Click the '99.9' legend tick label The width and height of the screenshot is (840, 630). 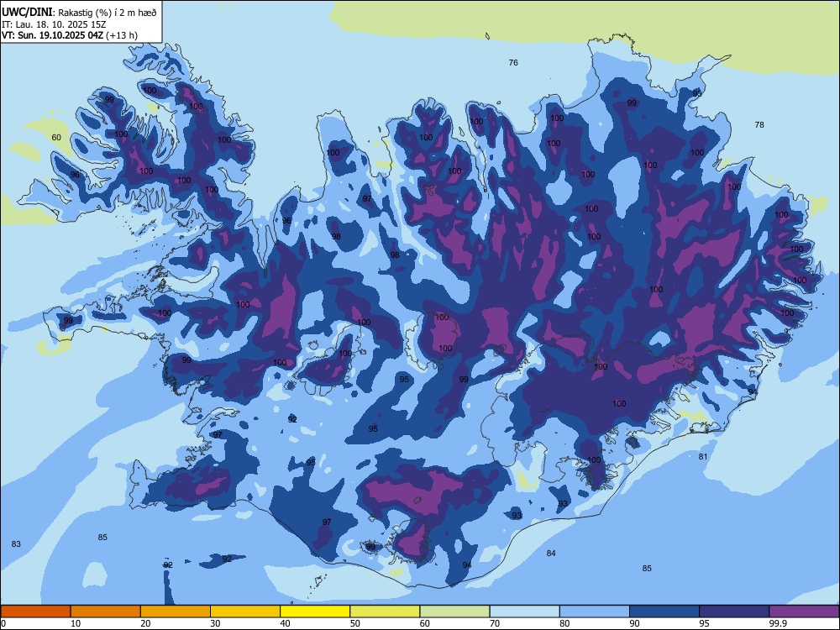pos(777,623)
